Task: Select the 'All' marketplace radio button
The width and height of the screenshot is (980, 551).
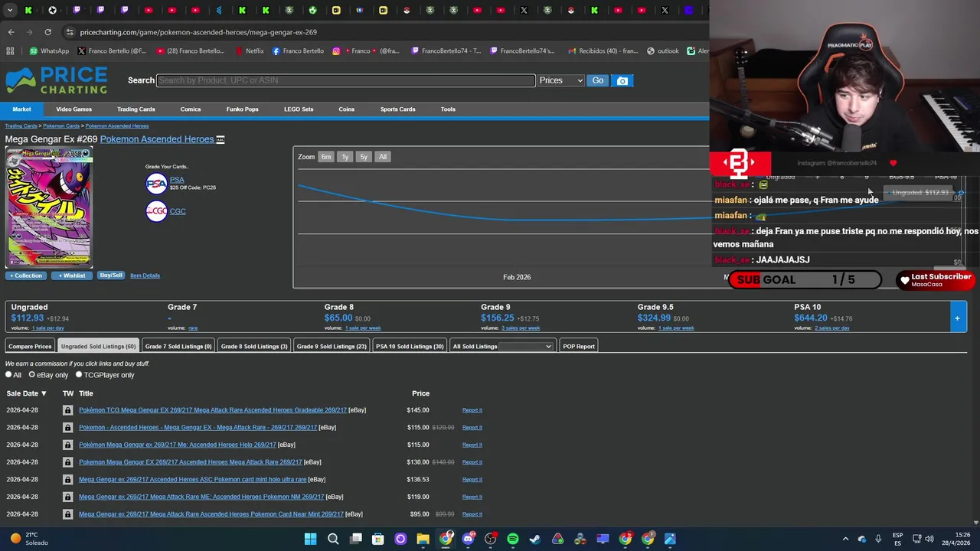Action: [8, 375]
